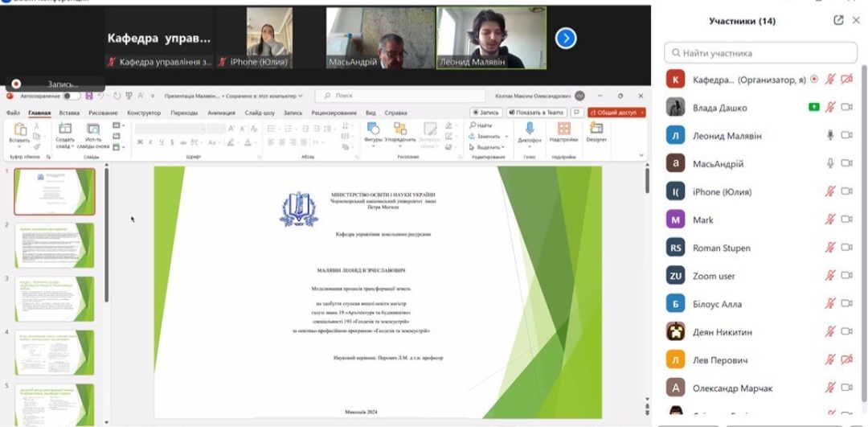Collapse the ribbon with the chevron
Viewport: 868px width, 427px height.
641,155
